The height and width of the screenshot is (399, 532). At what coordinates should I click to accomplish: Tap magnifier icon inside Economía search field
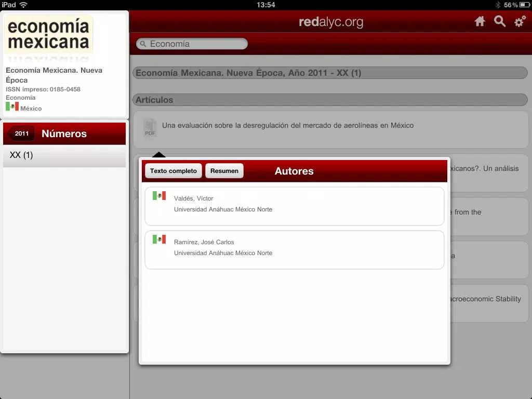point(143,44)
